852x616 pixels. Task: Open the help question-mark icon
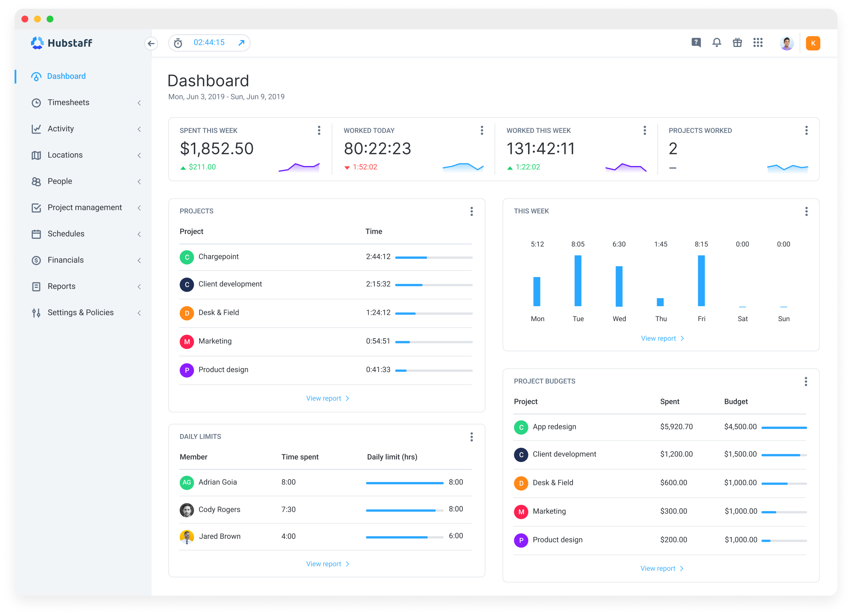[696, 43]
